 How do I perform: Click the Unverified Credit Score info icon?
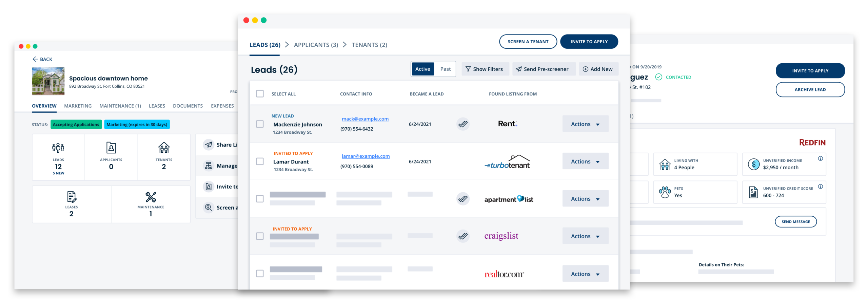coord(820,187)
